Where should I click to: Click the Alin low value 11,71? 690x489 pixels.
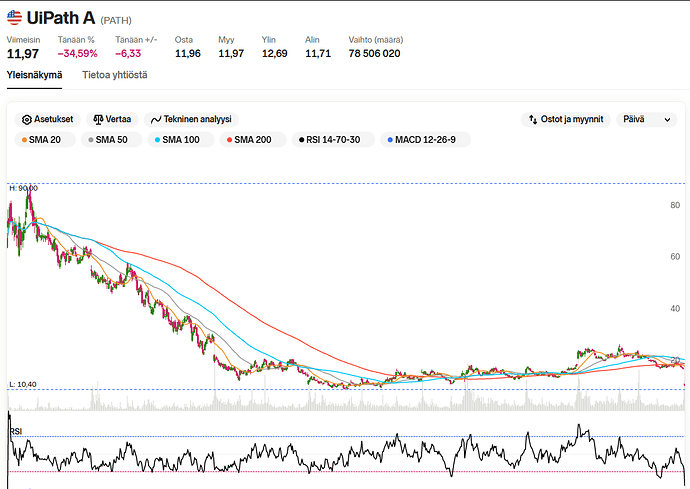[x=318, y=54]
